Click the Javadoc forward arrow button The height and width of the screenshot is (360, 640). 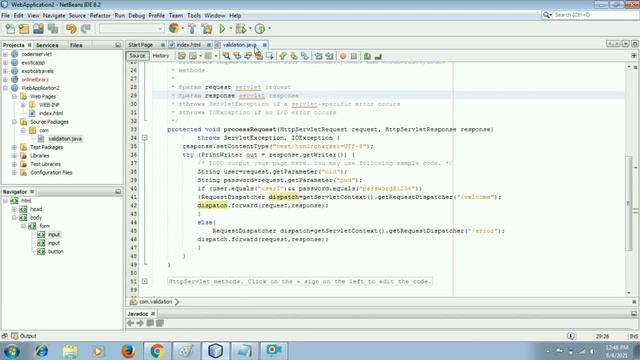pyautogui.click(x=140, y=323)
